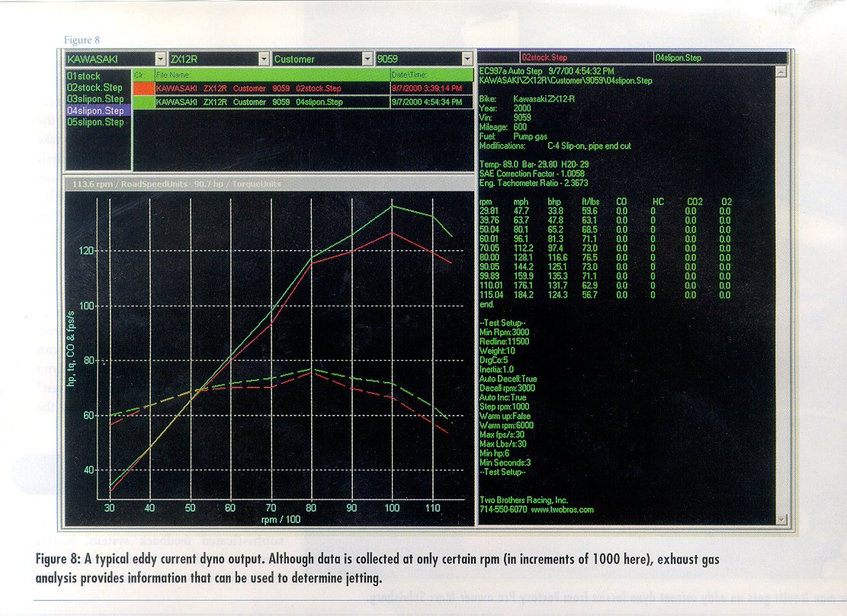Click the Clr column header
The image size is (847, 616).
click(143, 75)
